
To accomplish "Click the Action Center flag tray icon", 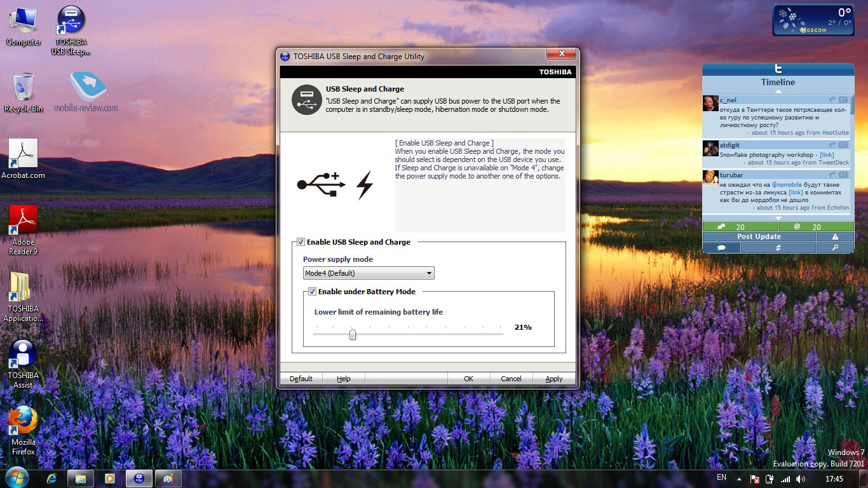I will [755, 479].
